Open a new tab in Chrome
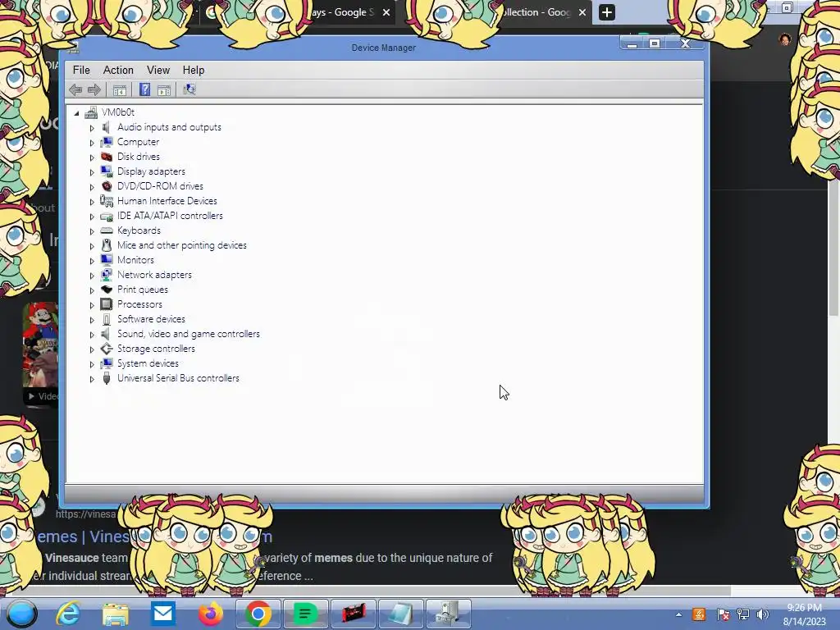 (x=607, y=12)
